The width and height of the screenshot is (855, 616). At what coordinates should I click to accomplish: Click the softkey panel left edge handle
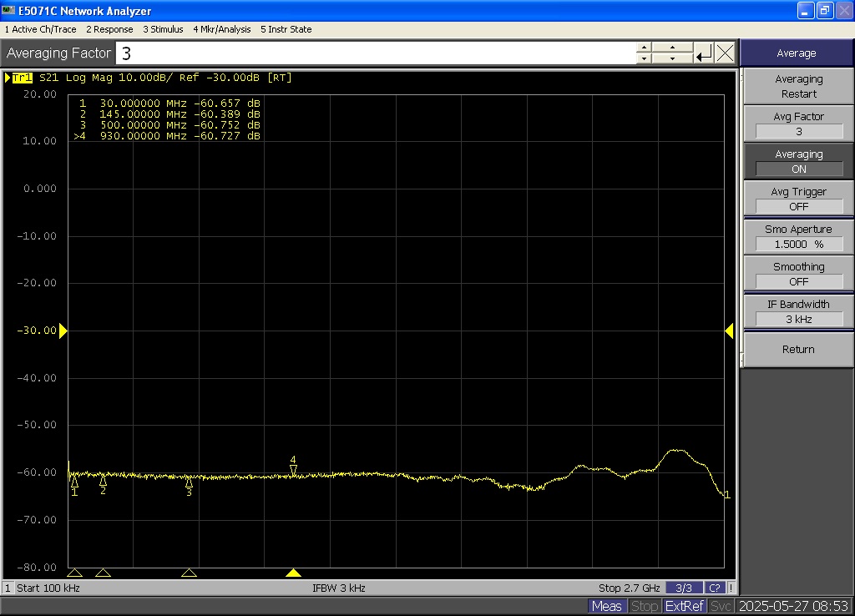[x=741, y=218]
